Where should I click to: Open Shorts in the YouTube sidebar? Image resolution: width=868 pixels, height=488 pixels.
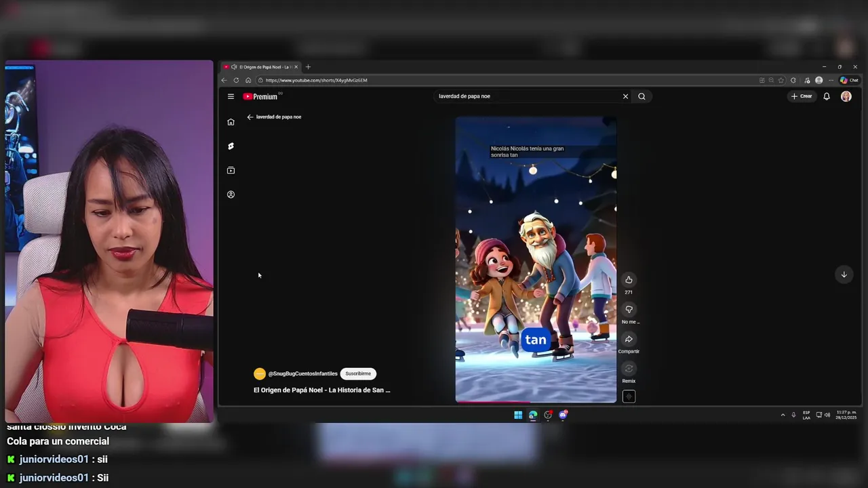point(231,146)
